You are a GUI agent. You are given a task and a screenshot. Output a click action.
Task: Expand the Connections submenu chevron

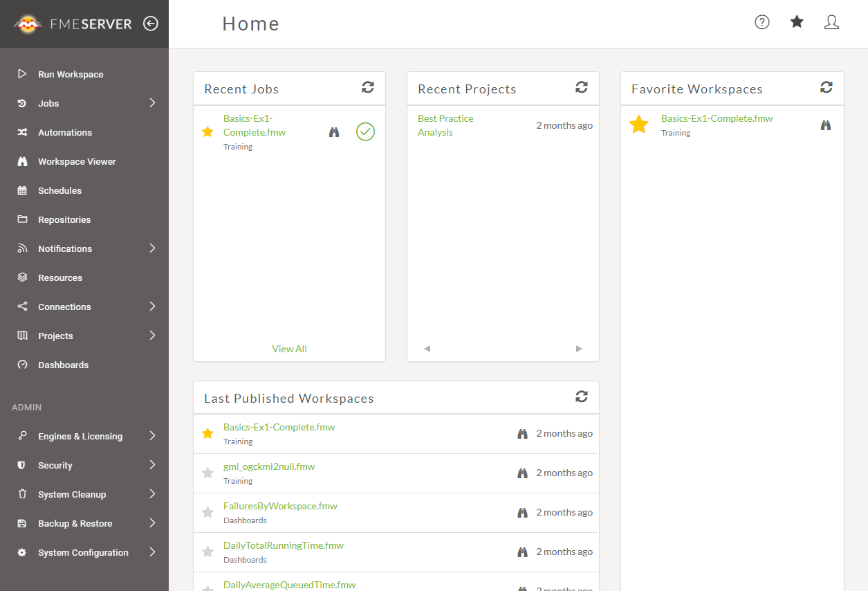pyautogui.click(x=152, y=307)
